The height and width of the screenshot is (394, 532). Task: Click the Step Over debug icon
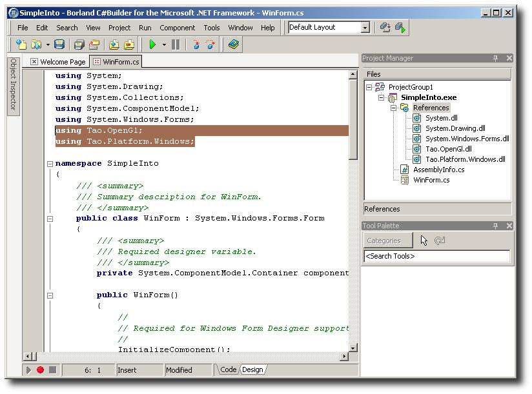(x=210, y=44)
